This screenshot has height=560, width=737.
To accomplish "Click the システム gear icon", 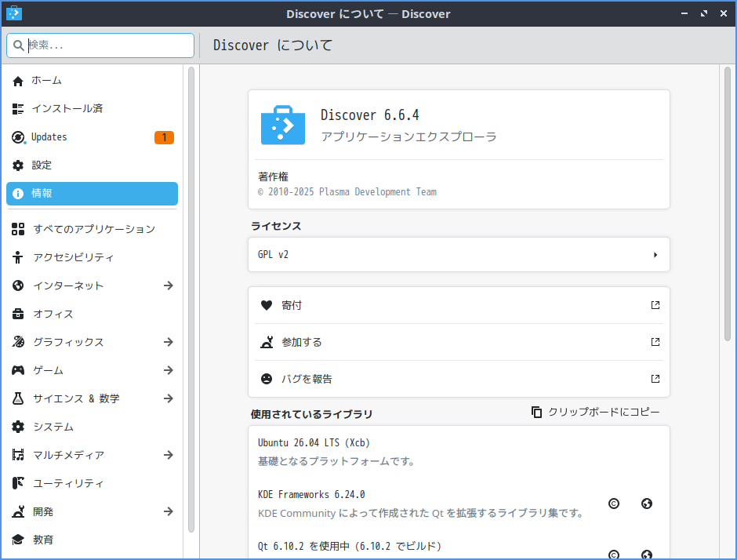I will tap(18, 427).
